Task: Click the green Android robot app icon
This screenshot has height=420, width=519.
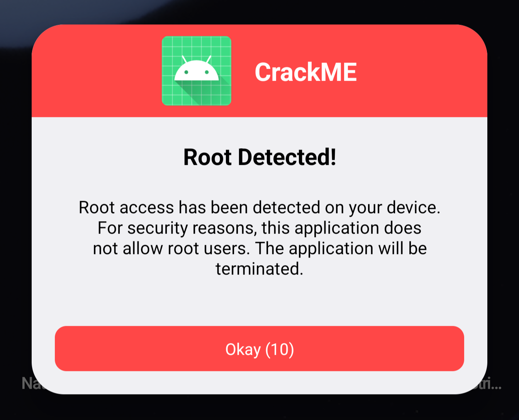Action: [197, 71]
